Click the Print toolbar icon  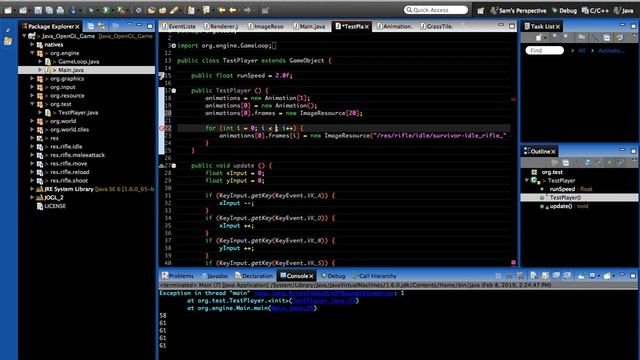pyautogui.click(x=60, y=10)
